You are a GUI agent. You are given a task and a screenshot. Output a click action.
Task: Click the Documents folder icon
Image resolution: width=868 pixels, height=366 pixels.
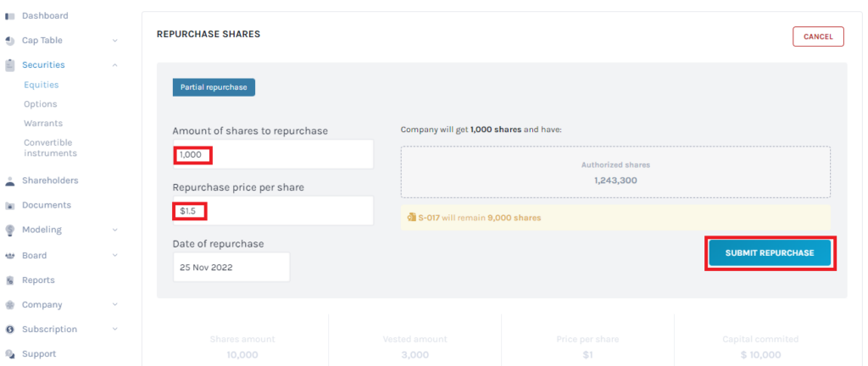coord(10,206)
